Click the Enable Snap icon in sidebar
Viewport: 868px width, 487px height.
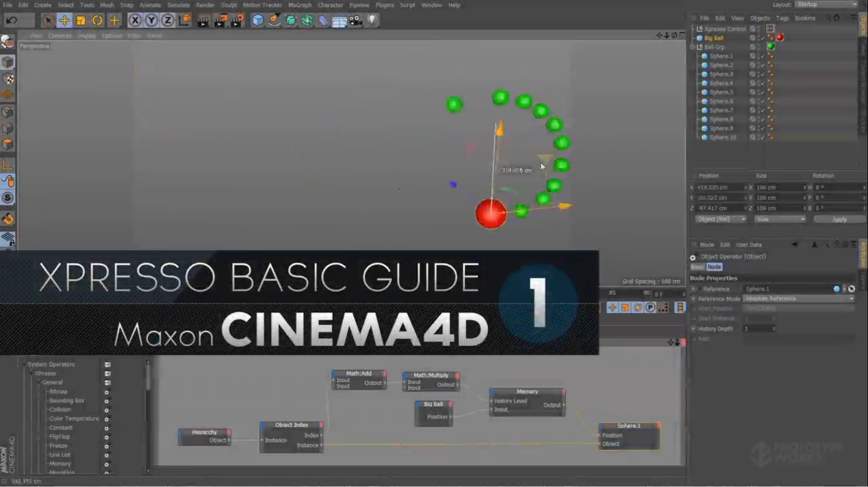coord(8,198)
